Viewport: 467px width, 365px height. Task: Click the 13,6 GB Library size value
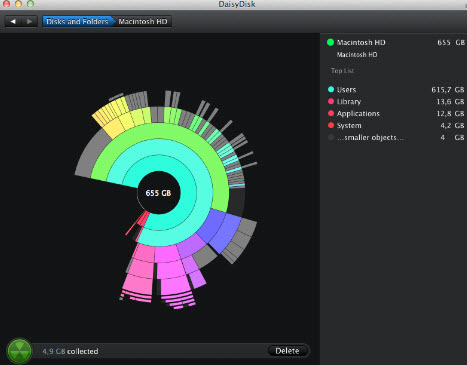pos(450,102)
